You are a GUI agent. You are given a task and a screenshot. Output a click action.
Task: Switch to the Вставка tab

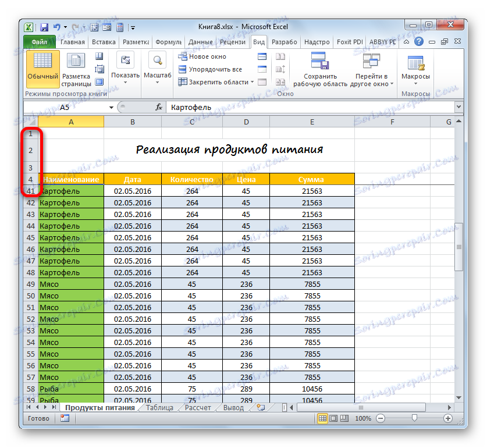coord(104,42)
